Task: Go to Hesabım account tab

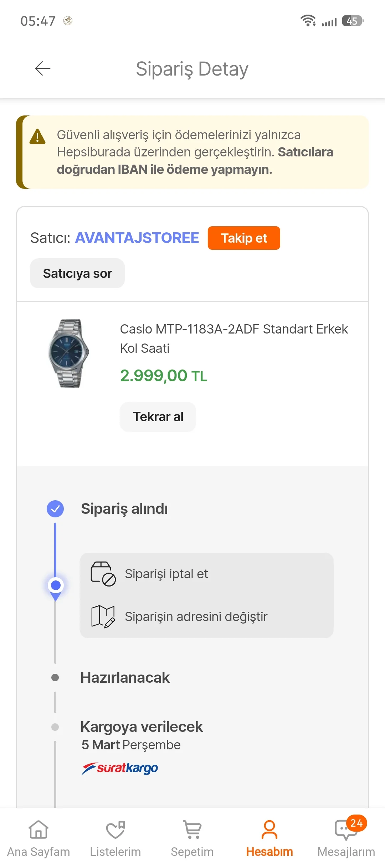Action: [x=269, y=837]
